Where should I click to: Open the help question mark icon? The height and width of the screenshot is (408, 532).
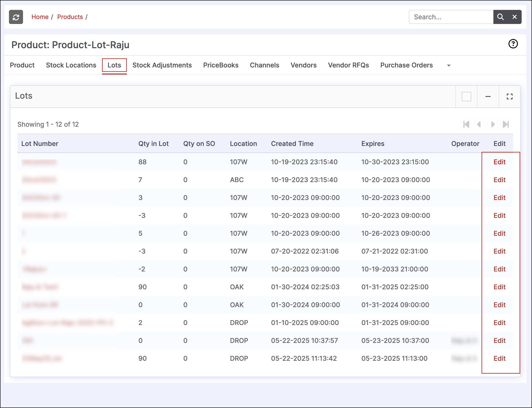point(513,44)
